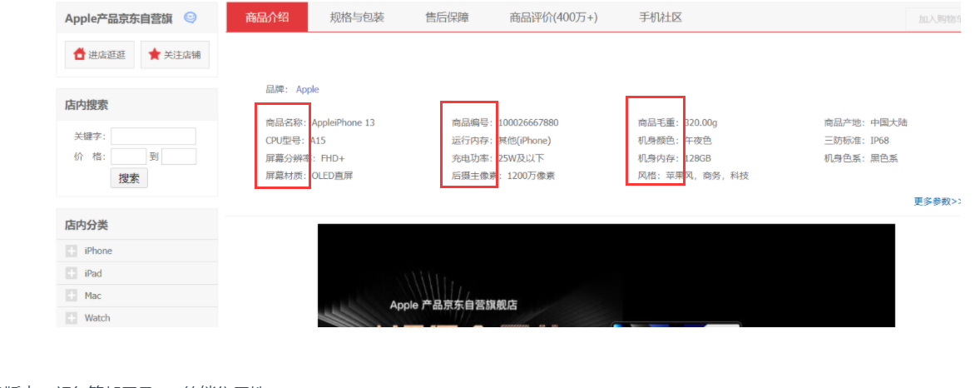Open the iPhone store category
980x388 pixels.
click(x=98, y=251)
